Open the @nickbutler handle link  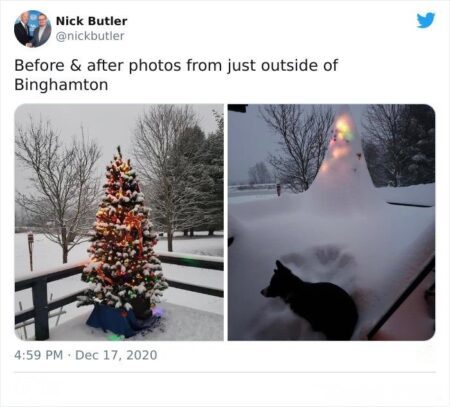pos(90,36)
